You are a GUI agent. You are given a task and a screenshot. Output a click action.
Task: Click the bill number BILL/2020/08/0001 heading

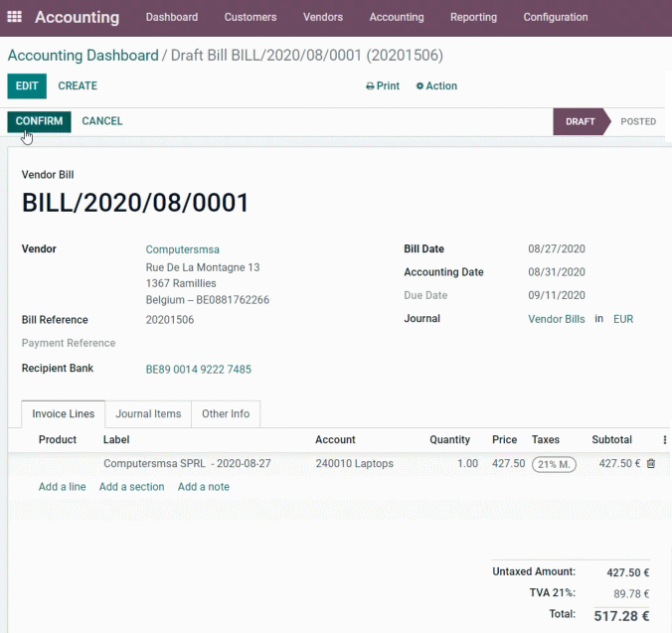click(x=135, y=203)
